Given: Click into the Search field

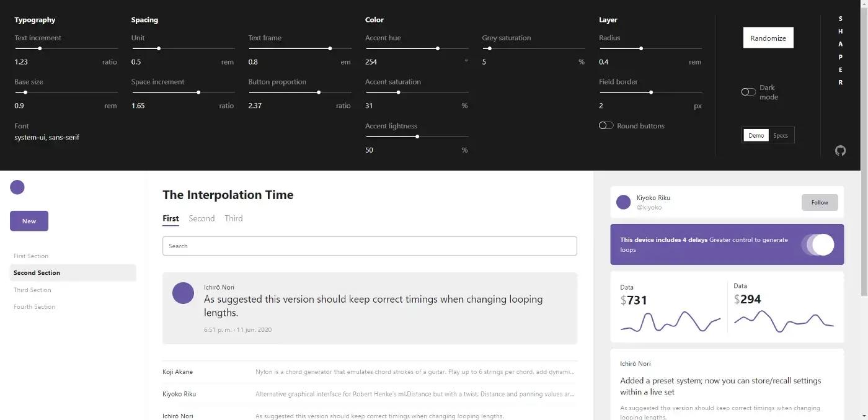Looking at the screenshot, I should pos(370,246).
